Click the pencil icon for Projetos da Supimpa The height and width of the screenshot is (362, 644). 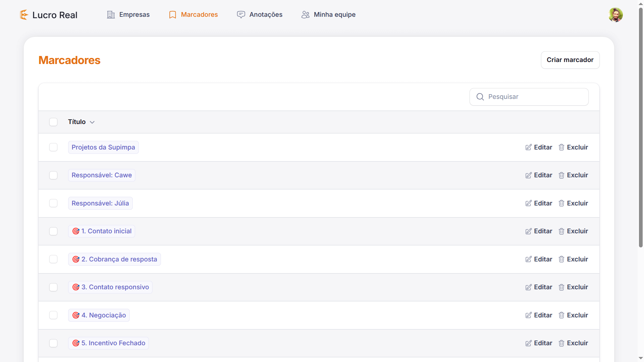pos(528,147)
